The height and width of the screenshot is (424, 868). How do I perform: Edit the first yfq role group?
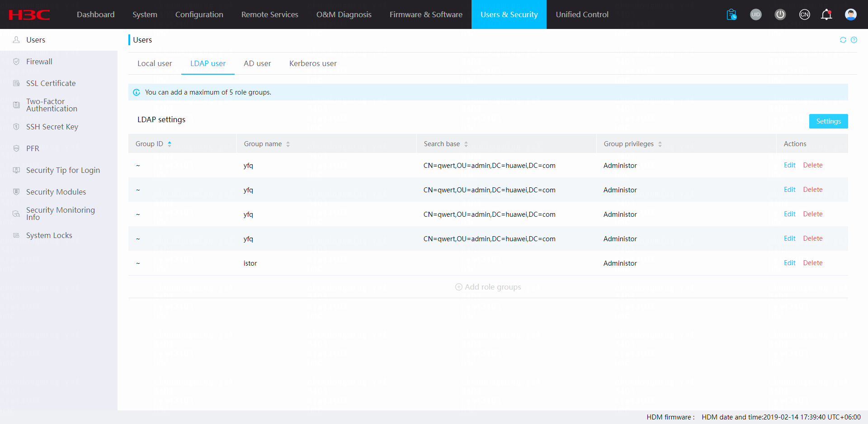(790, 165)
